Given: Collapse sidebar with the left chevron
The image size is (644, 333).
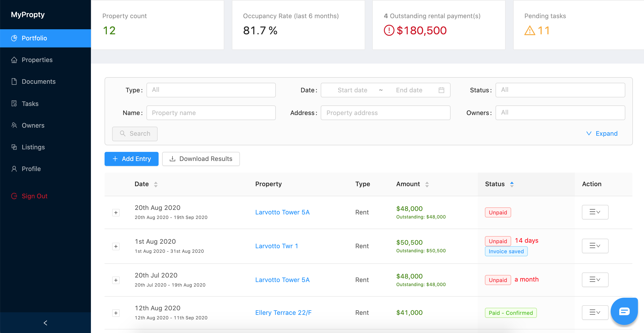Looking at the screenshot, I should (x=45, y=323).
